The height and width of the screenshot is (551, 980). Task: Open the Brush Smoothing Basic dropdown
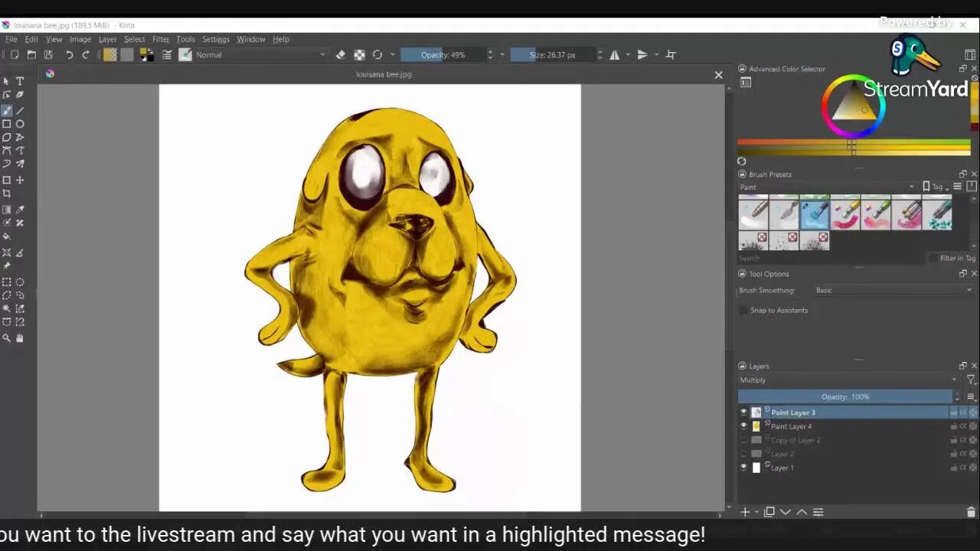[x=893, y=290]
